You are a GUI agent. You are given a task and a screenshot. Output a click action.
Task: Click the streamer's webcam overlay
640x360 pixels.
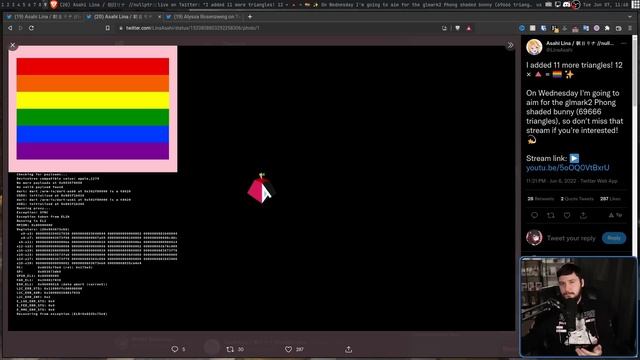click(x=578, y=307)
